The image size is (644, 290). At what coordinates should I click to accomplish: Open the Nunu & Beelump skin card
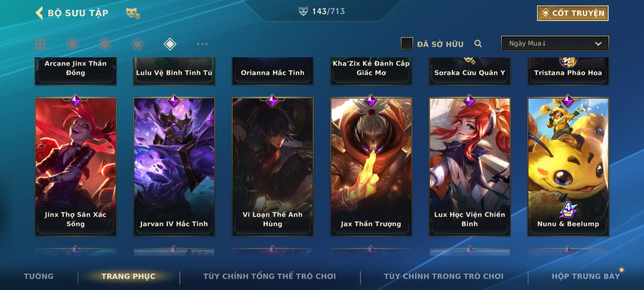click(568, 166)
